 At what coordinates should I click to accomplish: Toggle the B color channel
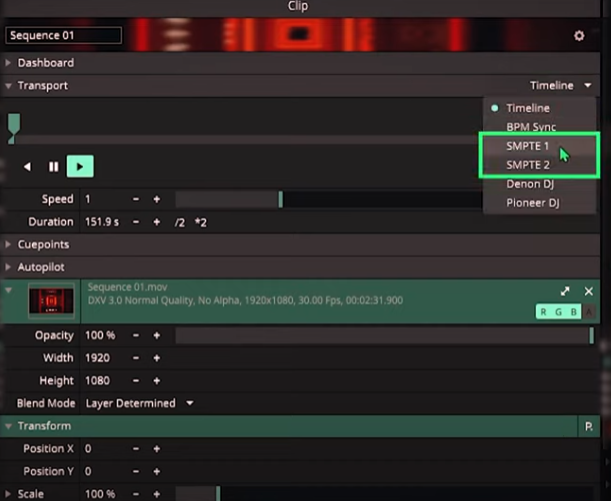point(573,312)
